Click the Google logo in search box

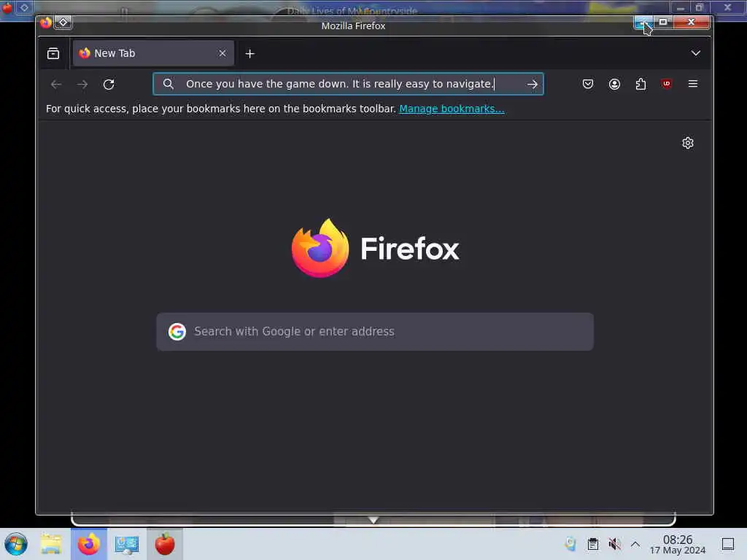[177, 332]
